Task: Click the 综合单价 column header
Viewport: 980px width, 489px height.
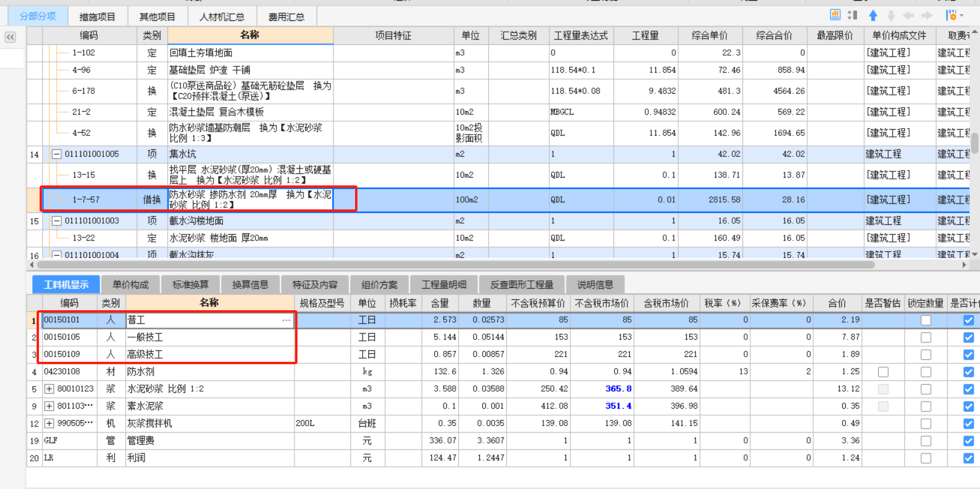Action: pyautogui.click(x=710, y=35)
